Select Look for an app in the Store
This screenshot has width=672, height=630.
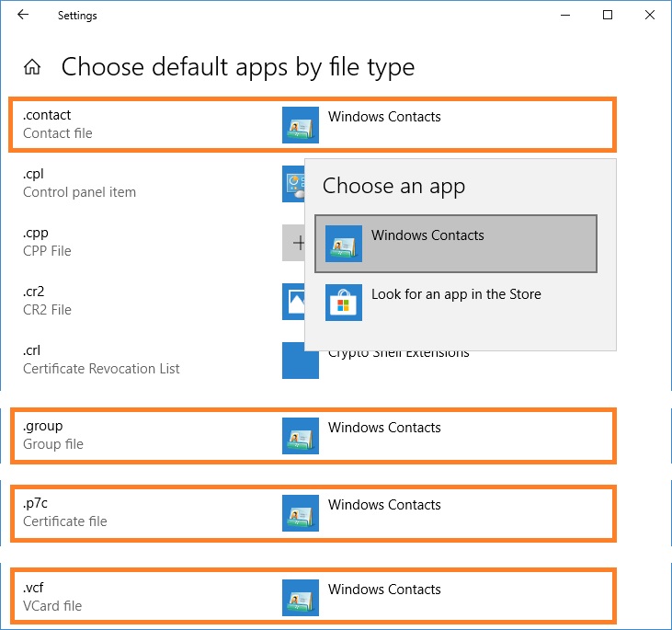coord(456,303)
